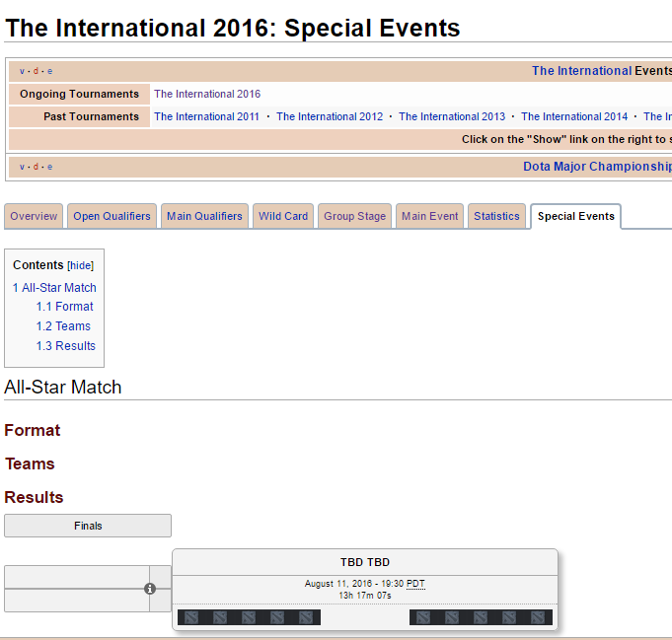Click the '13h 17m 07s' countdown
Screen dimensions: 672x640
click(365, 596)
